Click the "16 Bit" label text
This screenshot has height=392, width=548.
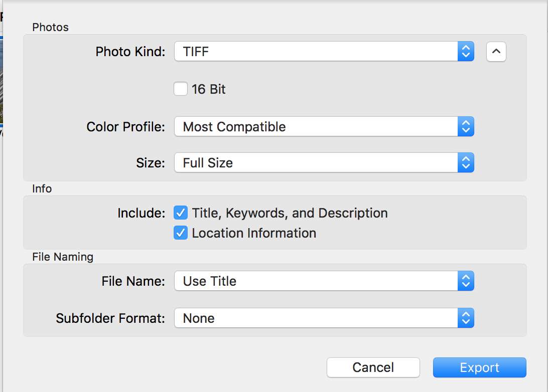[209, 90]
